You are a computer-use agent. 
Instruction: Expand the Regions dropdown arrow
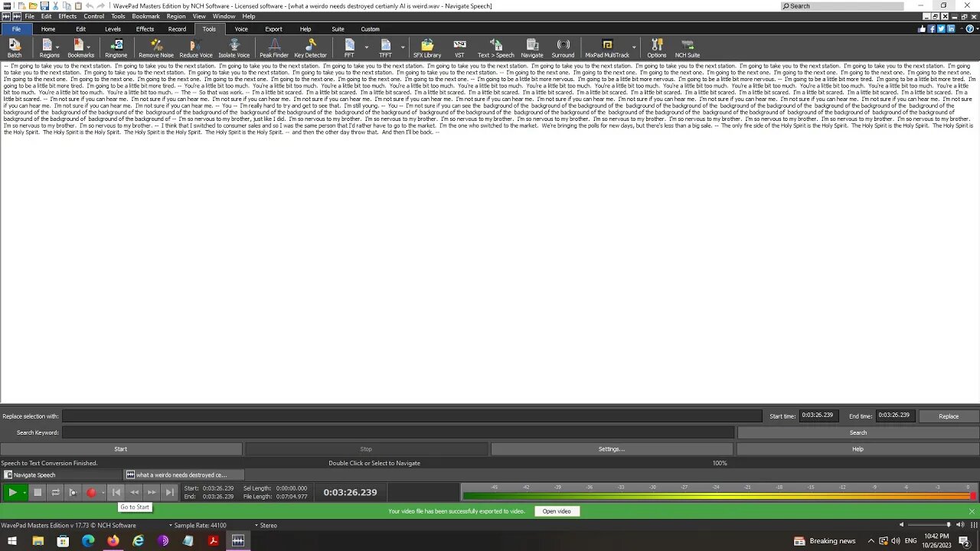[x=57, y=47]
